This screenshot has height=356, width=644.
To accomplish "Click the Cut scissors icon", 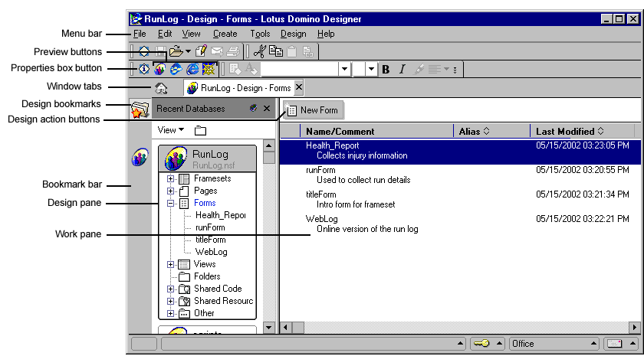I will point(260,51).
